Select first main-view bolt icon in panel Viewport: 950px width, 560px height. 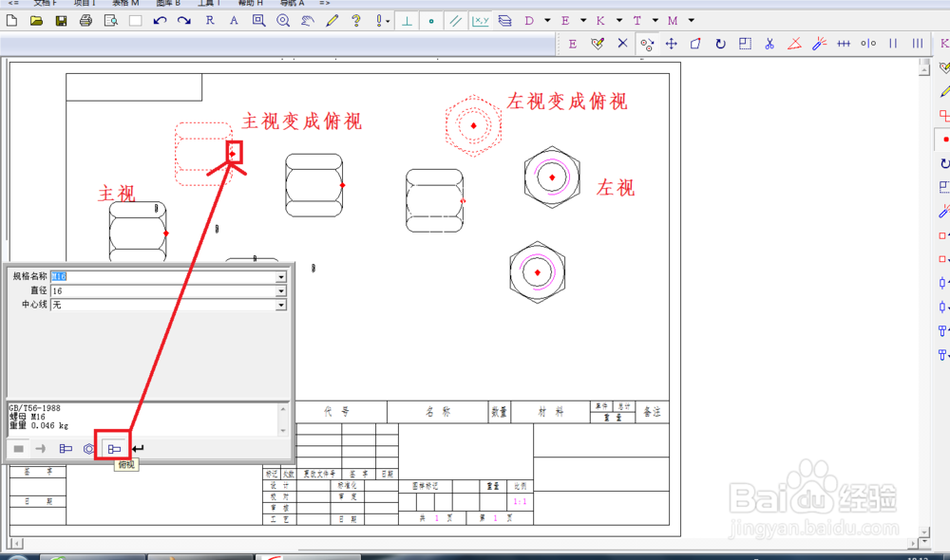(66, 449)
